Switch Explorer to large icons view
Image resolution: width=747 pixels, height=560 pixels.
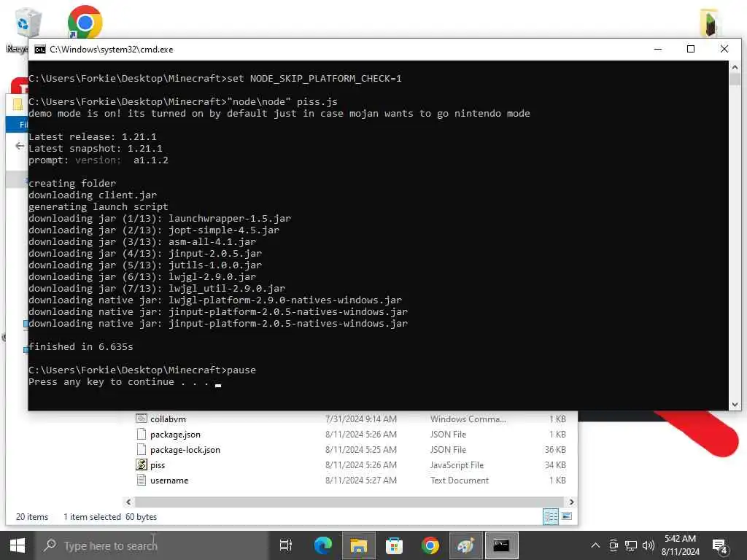coord(566,516)
